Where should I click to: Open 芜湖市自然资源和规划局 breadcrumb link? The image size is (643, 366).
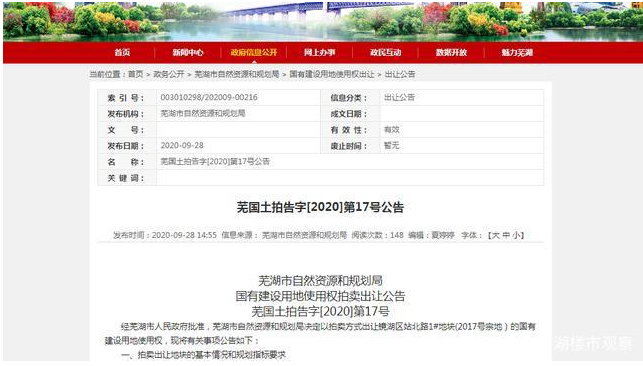(237, 74)
